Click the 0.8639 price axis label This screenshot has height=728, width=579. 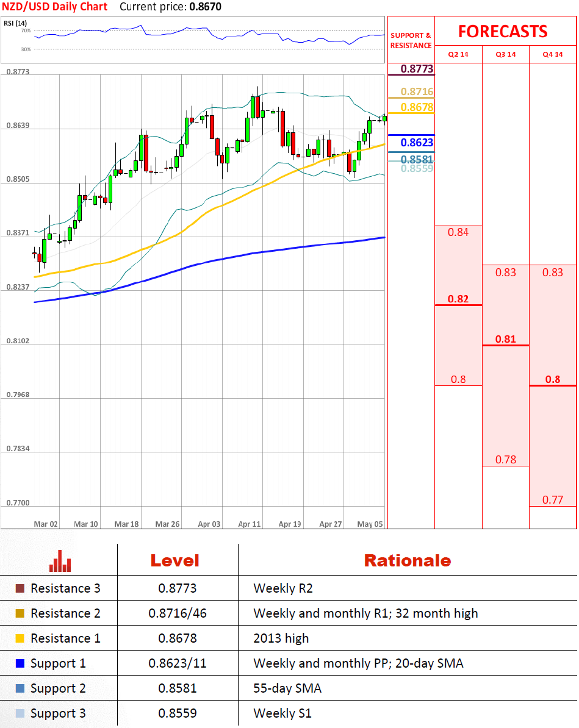point(18,126)
